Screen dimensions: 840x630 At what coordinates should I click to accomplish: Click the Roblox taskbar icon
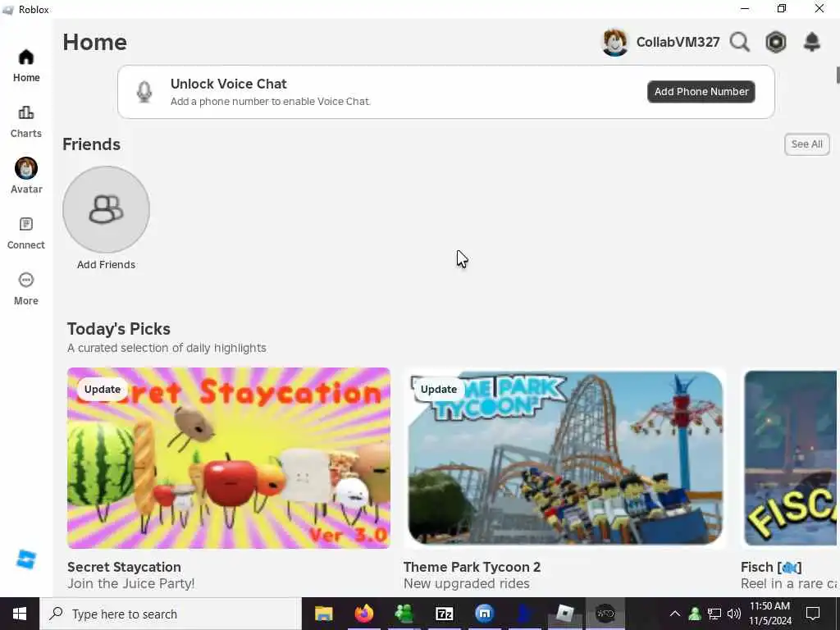coord(564,614)
